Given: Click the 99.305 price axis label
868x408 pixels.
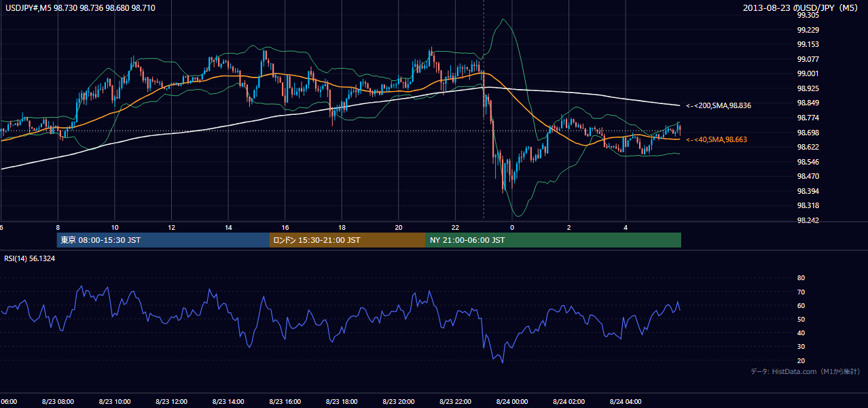Looking at the screenshot, I should pos(807,16).
